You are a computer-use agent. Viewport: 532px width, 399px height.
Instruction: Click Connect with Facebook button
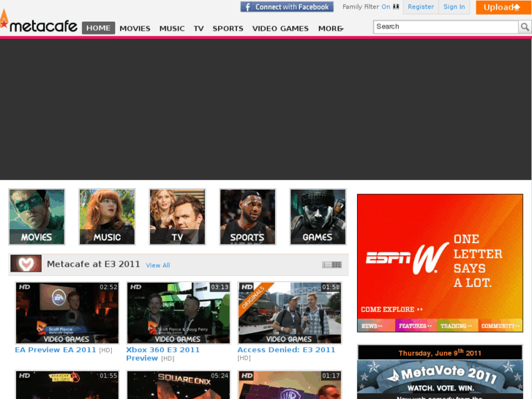[287, 7]
